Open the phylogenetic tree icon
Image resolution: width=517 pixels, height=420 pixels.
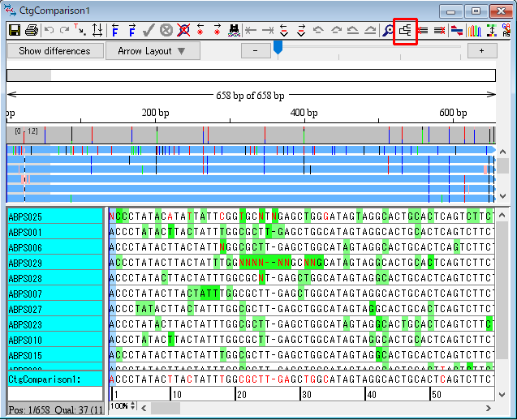pyautogui.click(x=405, y=30)
